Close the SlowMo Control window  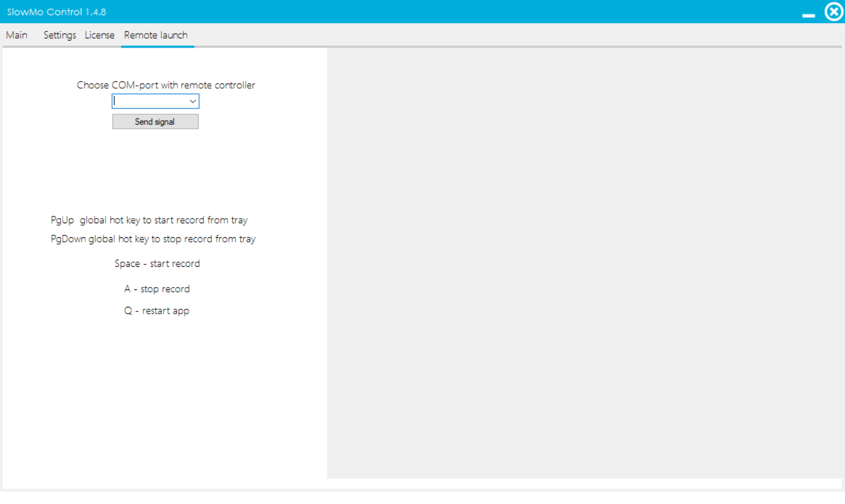[x=833, y=12]
